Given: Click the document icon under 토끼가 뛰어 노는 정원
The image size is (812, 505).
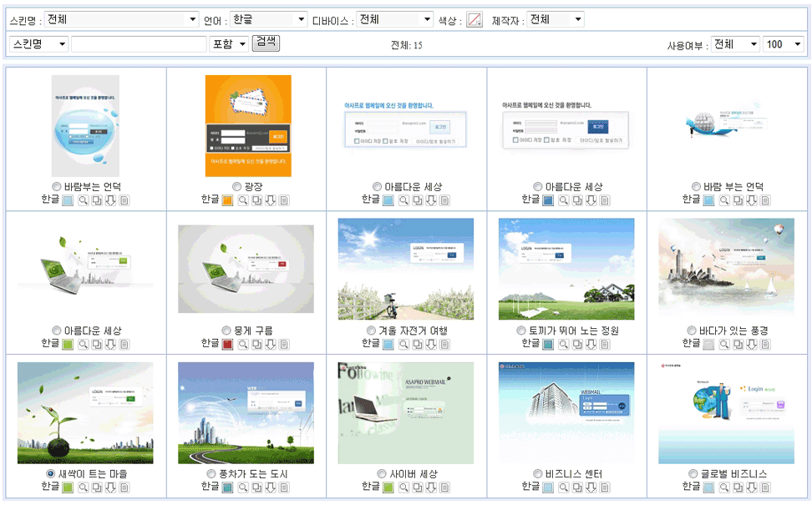Looking at the screenshot, I should click(606, 344).
